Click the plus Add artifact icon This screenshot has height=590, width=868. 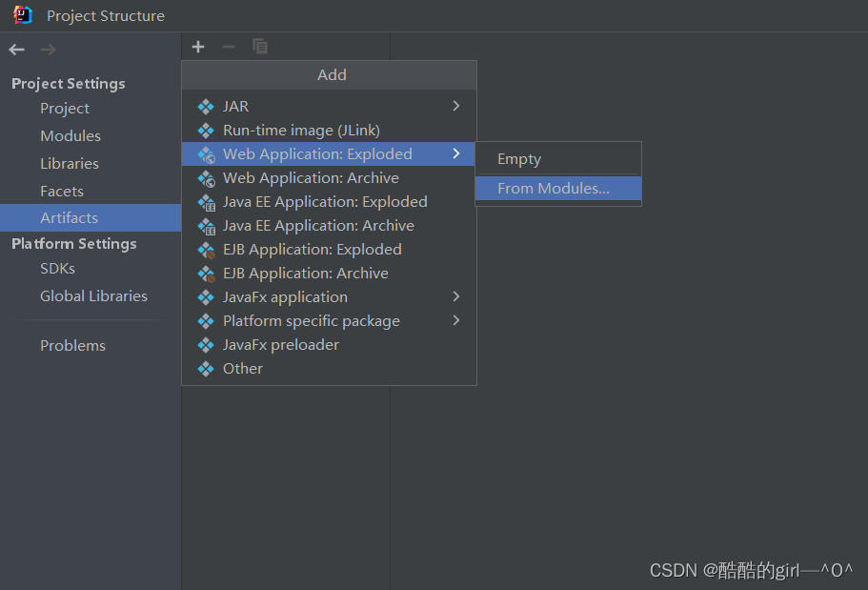(x=198, y=47)
